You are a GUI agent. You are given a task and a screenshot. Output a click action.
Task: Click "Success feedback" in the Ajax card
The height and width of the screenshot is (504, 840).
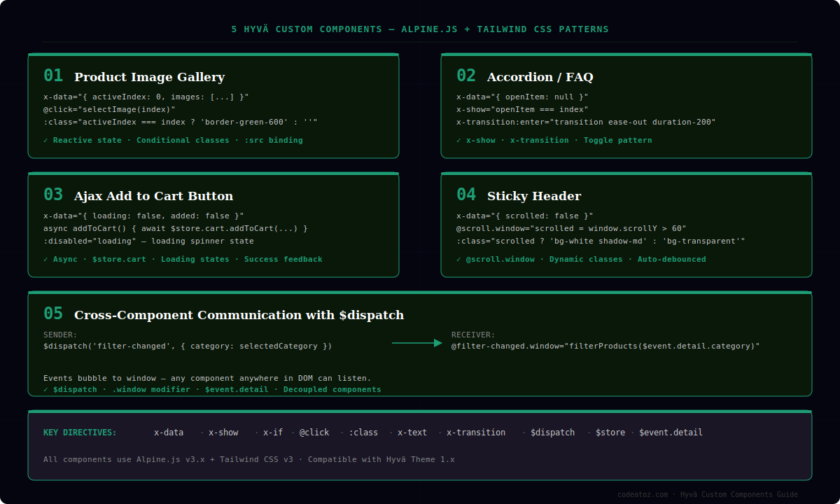pos(283,259)
